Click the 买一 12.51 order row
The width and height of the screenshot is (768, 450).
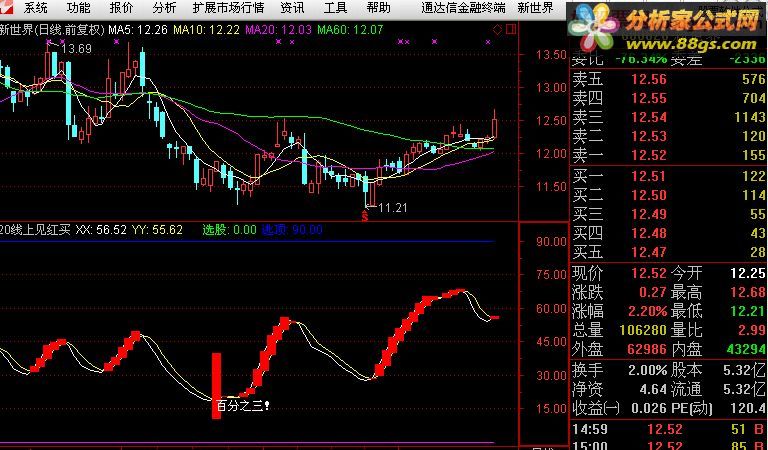pyautogui.click(x=669, y=176)
